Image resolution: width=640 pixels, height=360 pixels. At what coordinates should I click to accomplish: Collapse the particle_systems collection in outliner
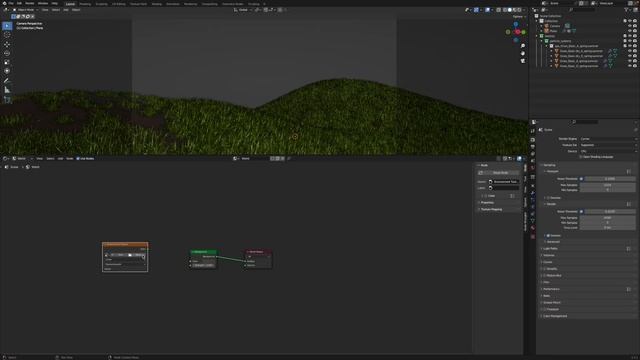coord(542,41)
